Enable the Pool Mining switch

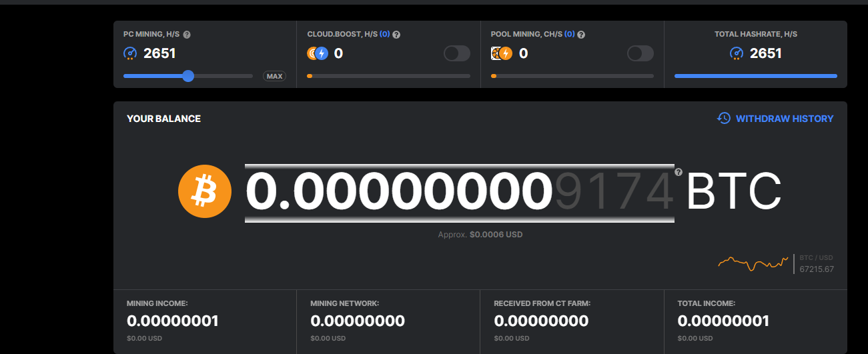(640, 53)
